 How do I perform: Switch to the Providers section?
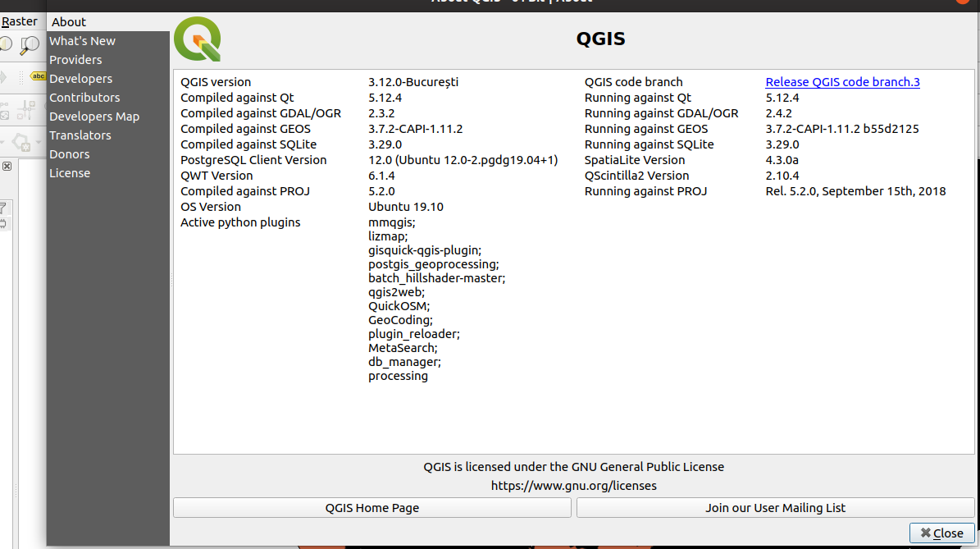[107, 59]
